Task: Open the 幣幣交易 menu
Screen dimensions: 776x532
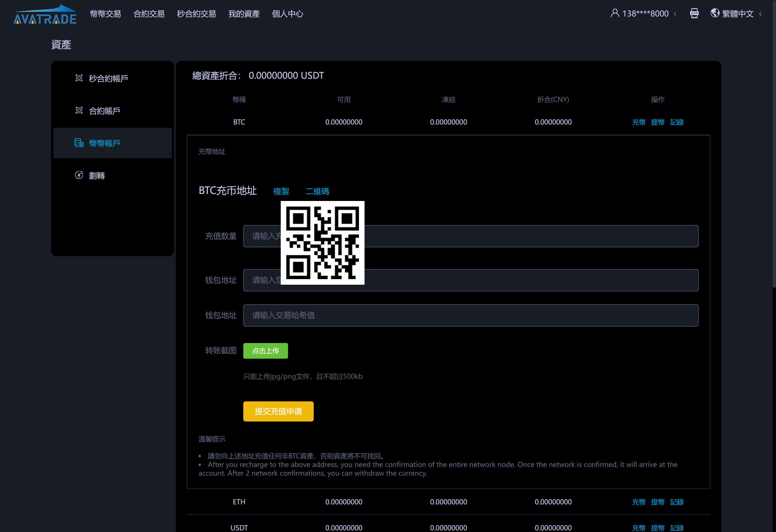Action: (x=106, y=14)
